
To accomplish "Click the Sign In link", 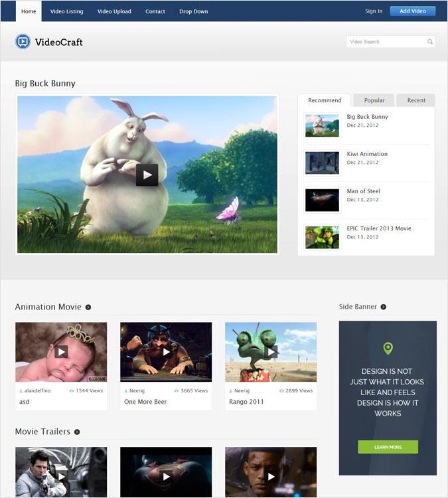I will [374, 11].
